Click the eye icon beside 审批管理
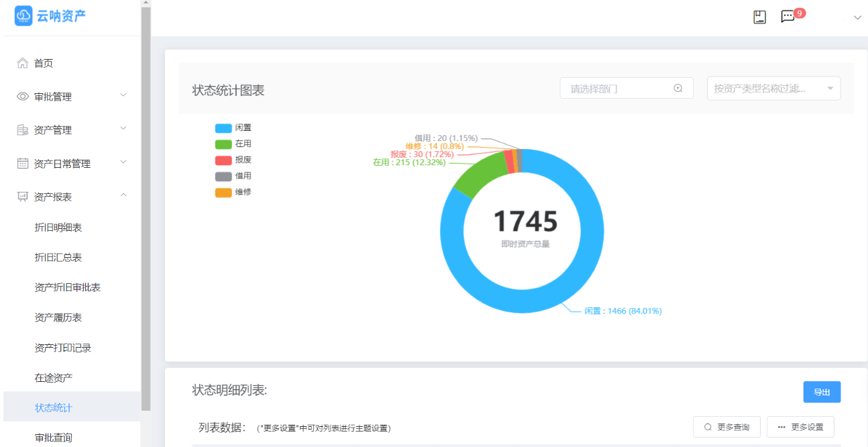Image resolution: width=868 pixels, height=447 pixels. tap(23, 97)
